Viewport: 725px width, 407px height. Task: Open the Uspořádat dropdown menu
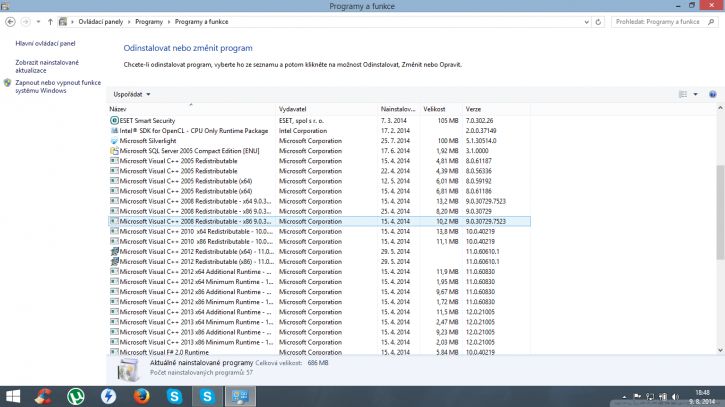pos(132,94)
